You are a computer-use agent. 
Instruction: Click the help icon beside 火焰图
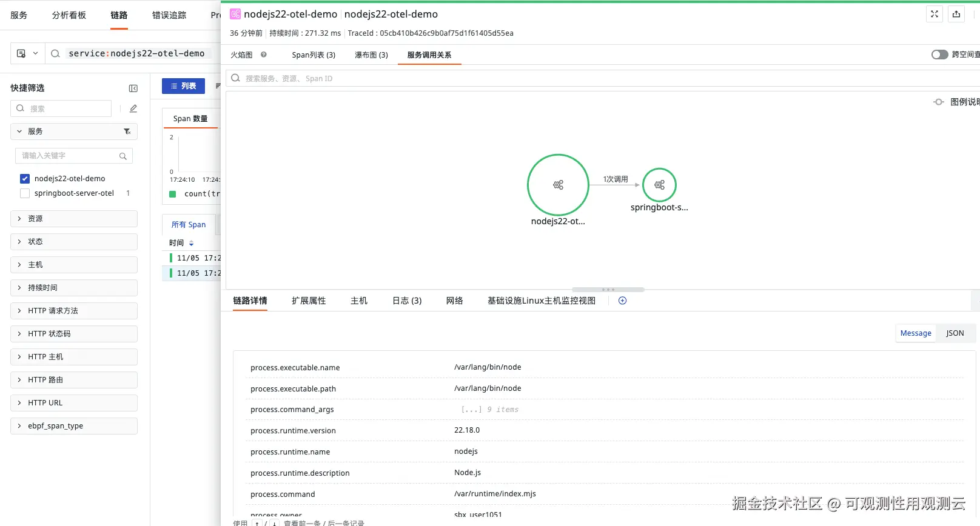[x=264, y=55]
